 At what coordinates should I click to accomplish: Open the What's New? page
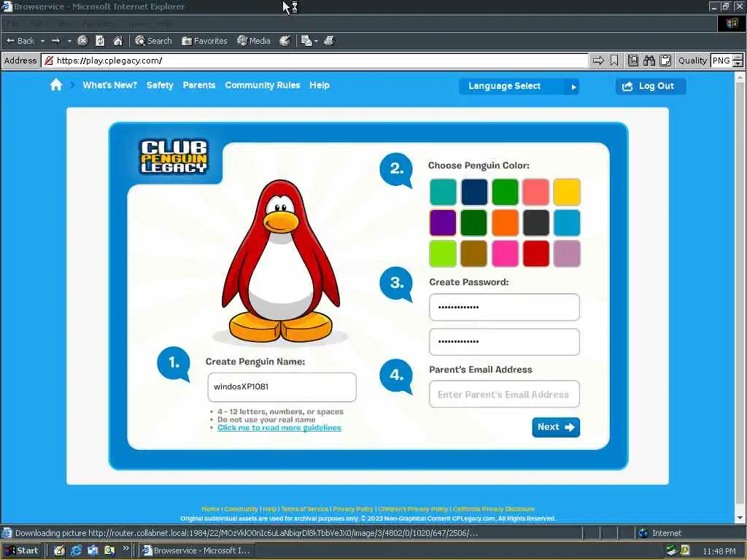coord(109,85)
